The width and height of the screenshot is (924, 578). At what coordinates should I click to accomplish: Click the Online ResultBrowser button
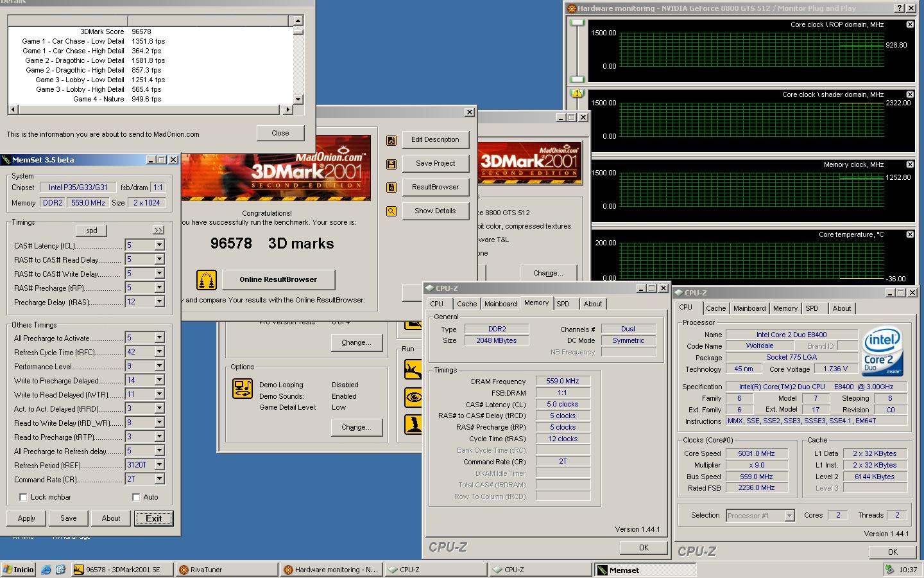278,279
